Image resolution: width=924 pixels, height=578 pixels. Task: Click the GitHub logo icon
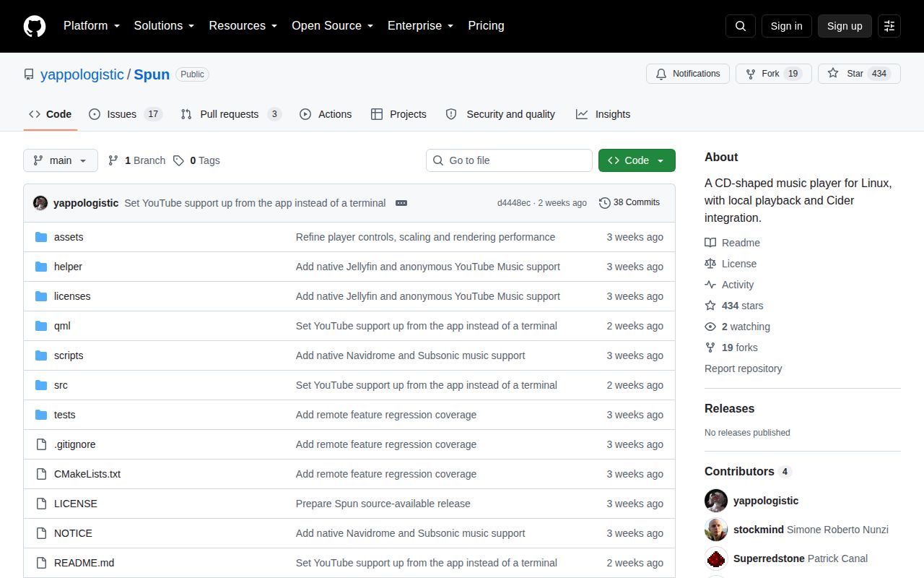(35, 26)
